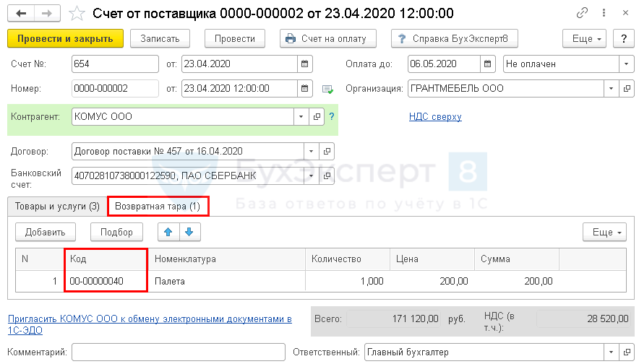Screen dimensions: 639x364
Task: Switch to Товары и услуги tab
Action: (55, 207)
